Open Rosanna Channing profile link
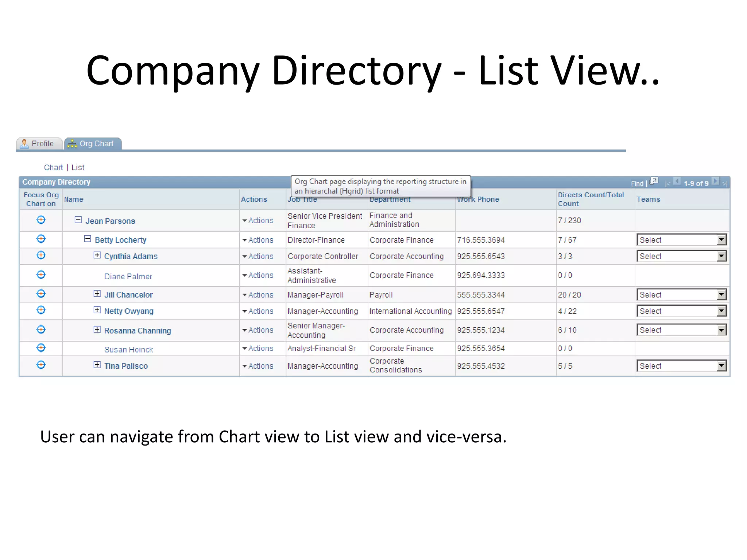This screenshot has height=560, width=747. click(x=138, y=331)
